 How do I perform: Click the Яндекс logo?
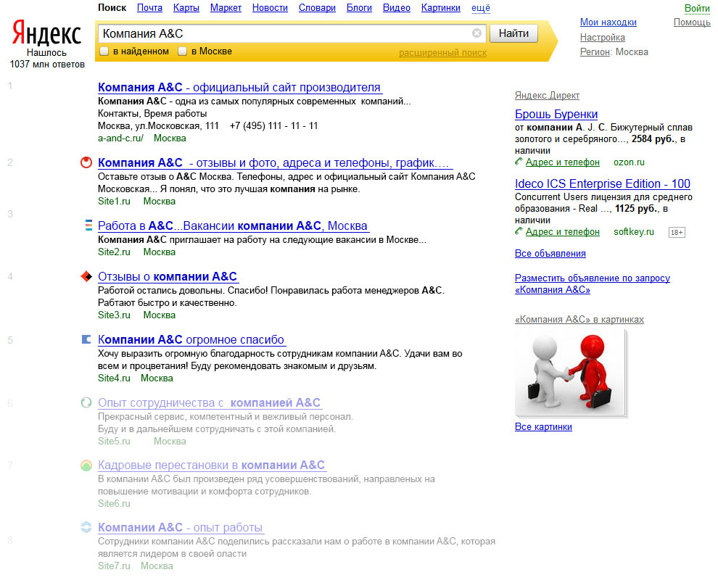(46, 33)
